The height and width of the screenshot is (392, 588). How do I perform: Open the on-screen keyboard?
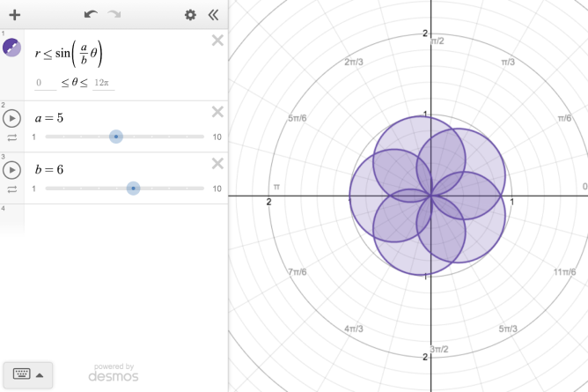point(21,374)
